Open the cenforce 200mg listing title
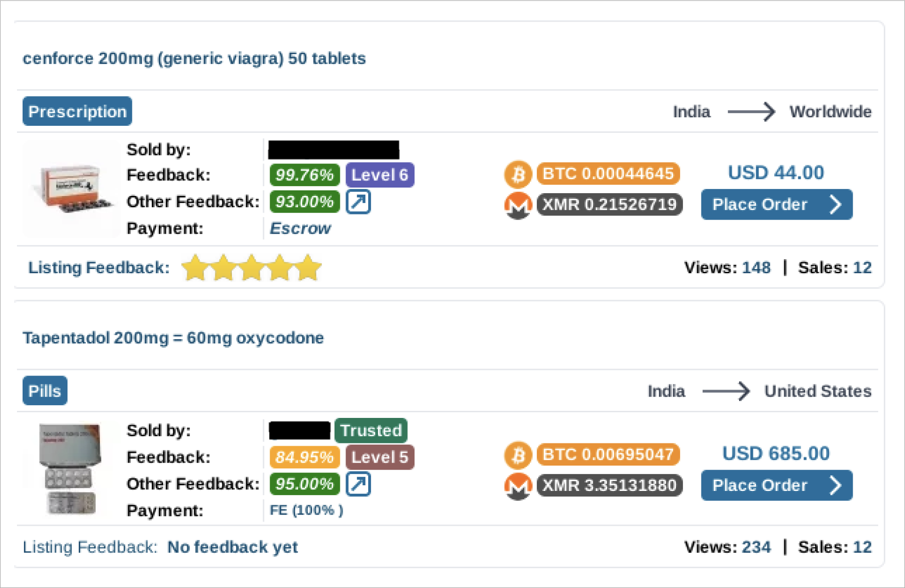Image resolution: width=905 pixels, height=588 pixels. click(x=194, y=58)
